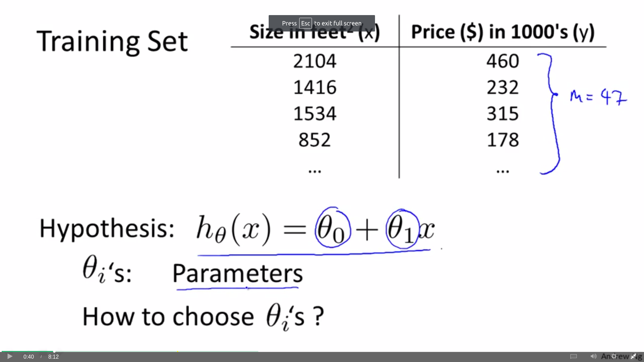Screen dimensions: 644x362
Task: Click the underlined Parameters word
Action: [237, 273]
